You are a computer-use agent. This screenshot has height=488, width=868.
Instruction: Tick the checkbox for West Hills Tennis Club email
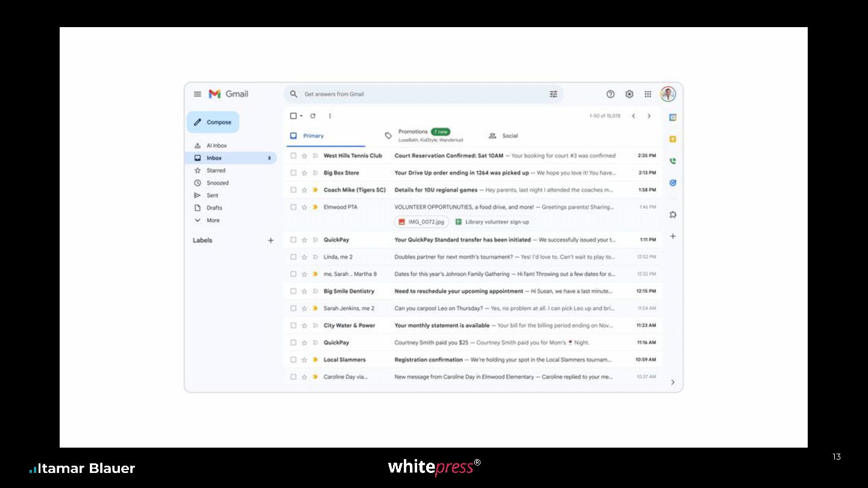[294, 155]
